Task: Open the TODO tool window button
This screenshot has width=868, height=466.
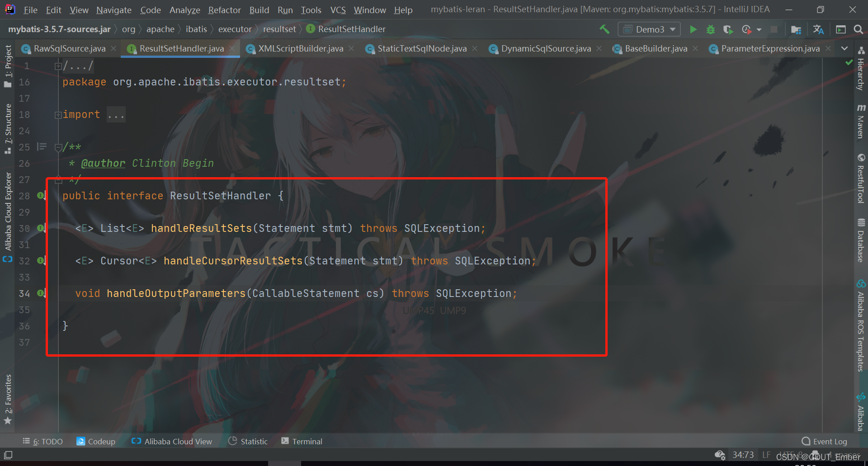Action: pyautogui.click(x=42, y=442)
